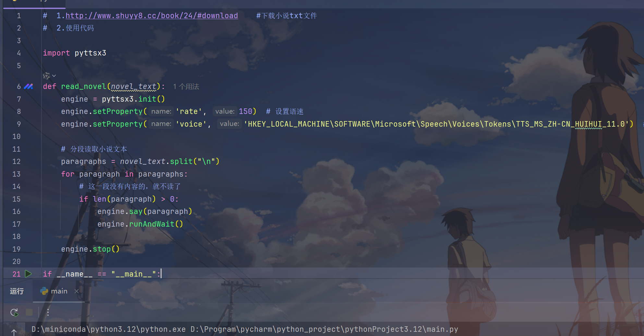
Task: Click the blue gutter marker on line 6
Action: 29,86
